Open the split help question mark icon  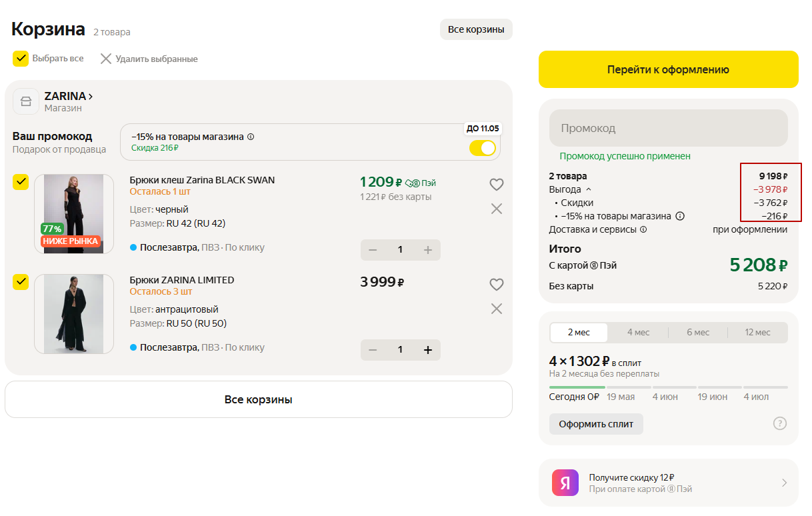[780, 423]
